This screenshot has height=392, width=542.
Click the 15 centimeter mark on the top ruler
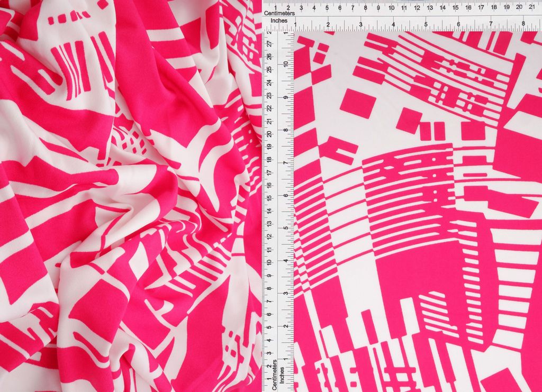coord(455,7)
